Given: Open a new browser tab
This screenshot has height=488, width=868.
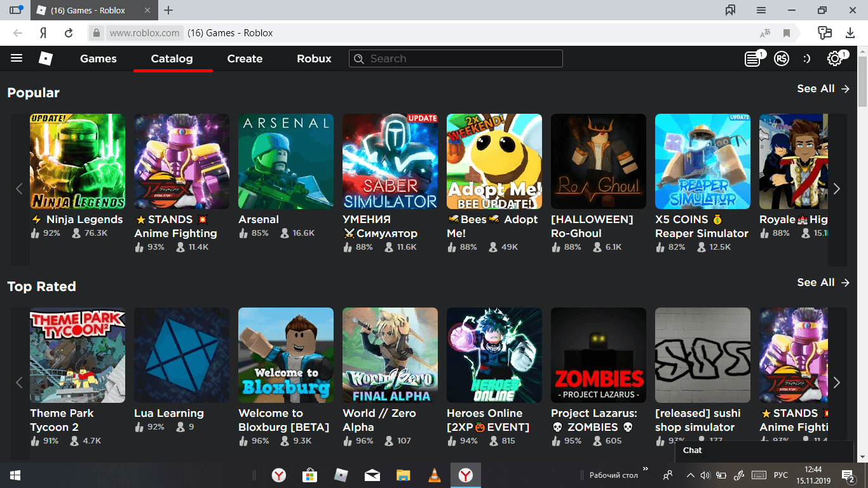Looking at the screenshot, I should pos(168,10).
